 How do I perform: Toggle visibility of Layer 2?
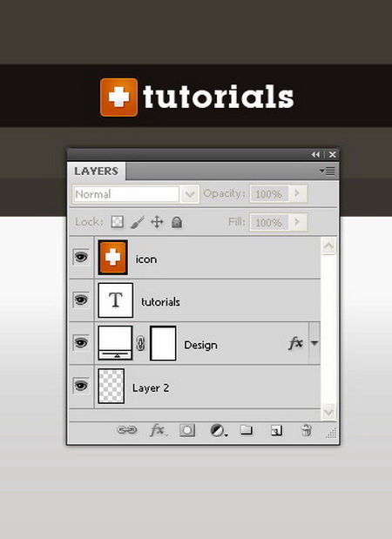81,386
